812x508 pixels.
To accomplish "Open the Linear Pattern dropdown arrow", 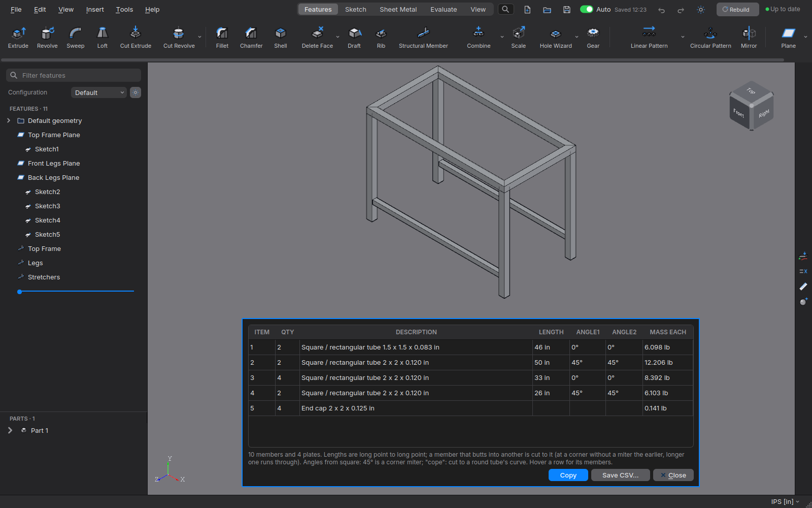I will point(683,37).
